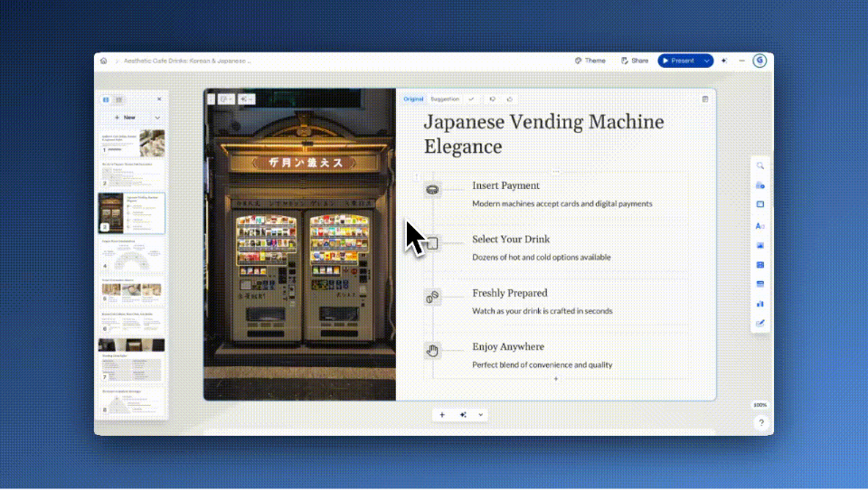868x491 pixels.
Task: Click the hand icon beside Enjoy Anywhere
Action: tap(432, 351)
